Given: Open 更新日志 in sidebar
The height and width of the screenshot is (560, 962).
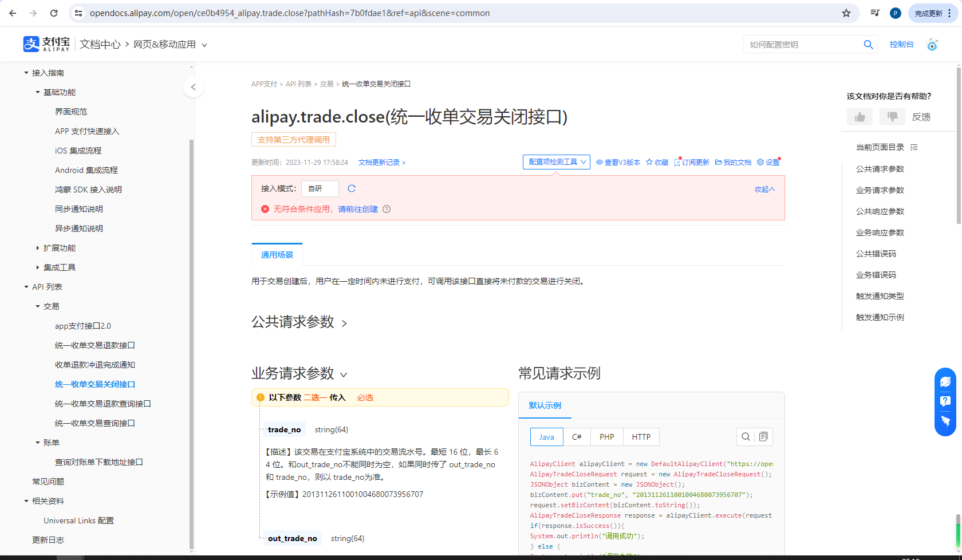Looking at the screenshot, I should [x=48, y=540].
